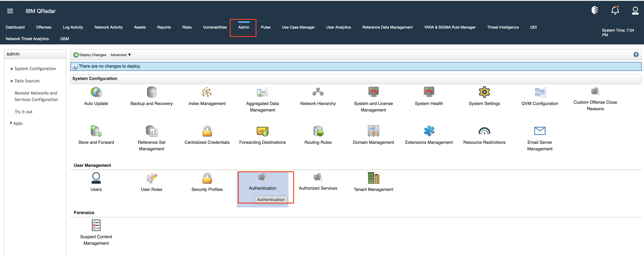Open the Users management icon

coord(96,178)
